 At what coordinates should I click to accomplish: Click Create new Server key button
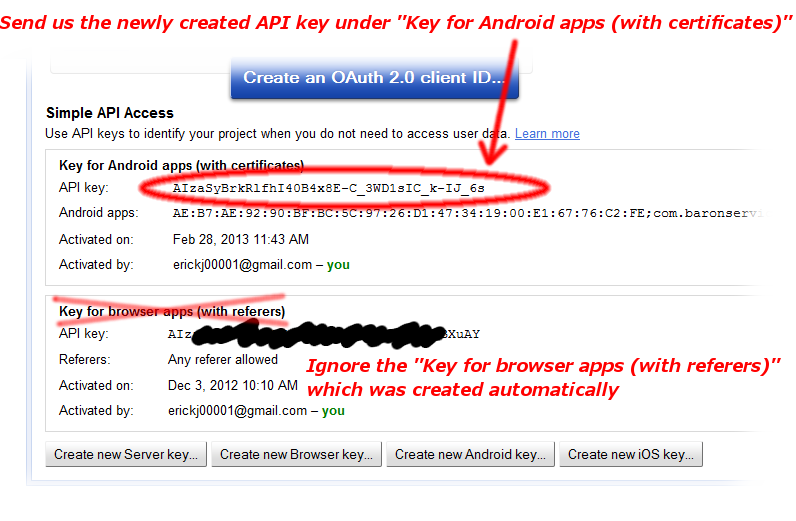coord(126,454)
